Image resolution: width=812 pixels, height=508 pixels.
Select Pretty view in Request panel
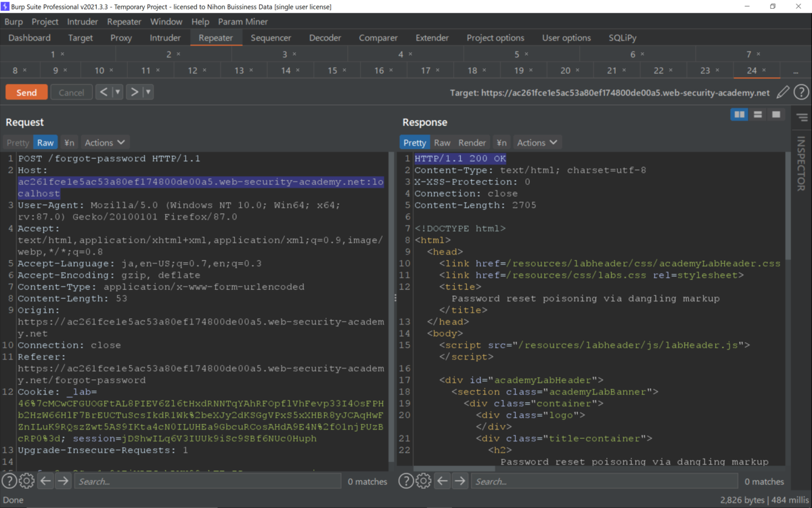pos(18,142)
